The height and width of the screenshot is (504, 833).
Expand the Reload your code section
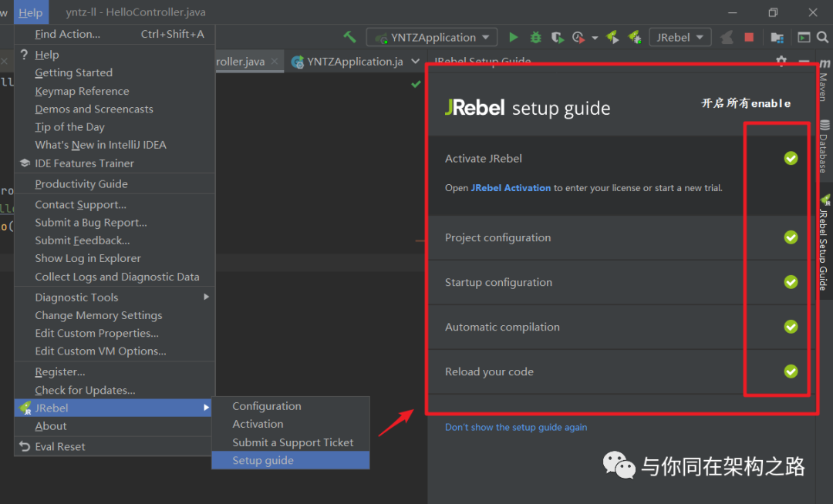coord(622,371)
